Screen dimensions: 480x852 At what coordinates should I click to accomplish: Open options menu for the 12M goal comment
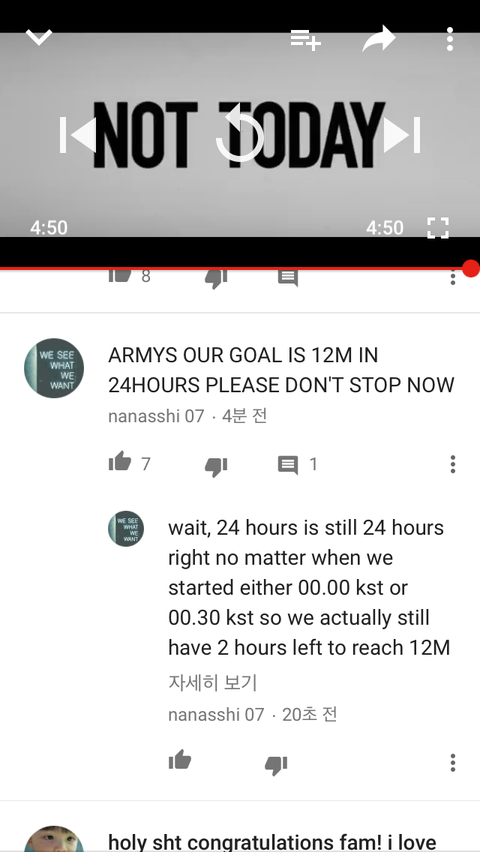[x=452, y=464]
